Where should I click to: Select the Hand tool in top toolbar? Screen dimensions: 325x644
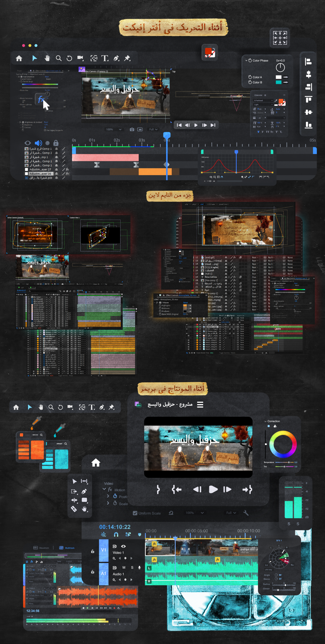tap(47, 58)
